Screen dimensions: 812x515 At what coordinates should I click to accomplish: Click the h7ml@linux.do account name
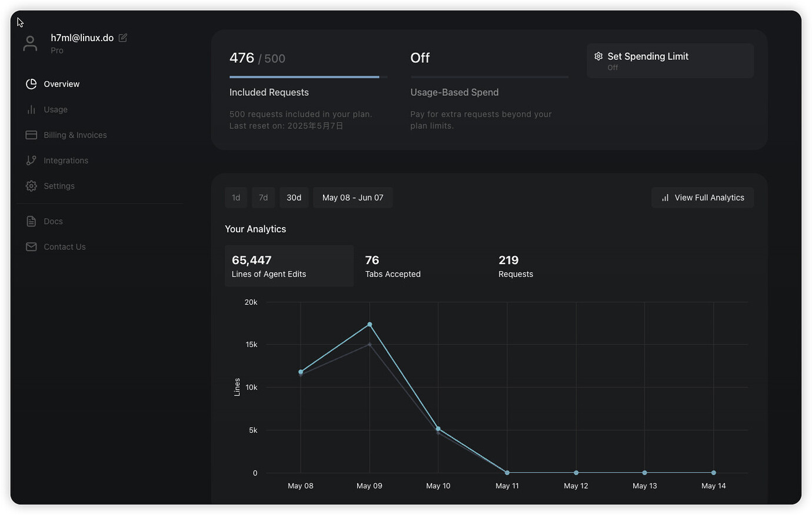82,38
